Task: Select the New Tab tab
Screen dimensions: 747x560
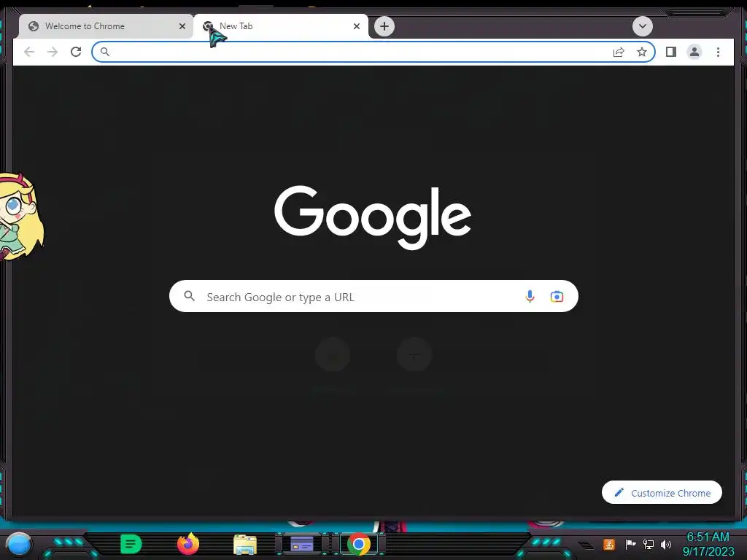Action: coord(281,26)
